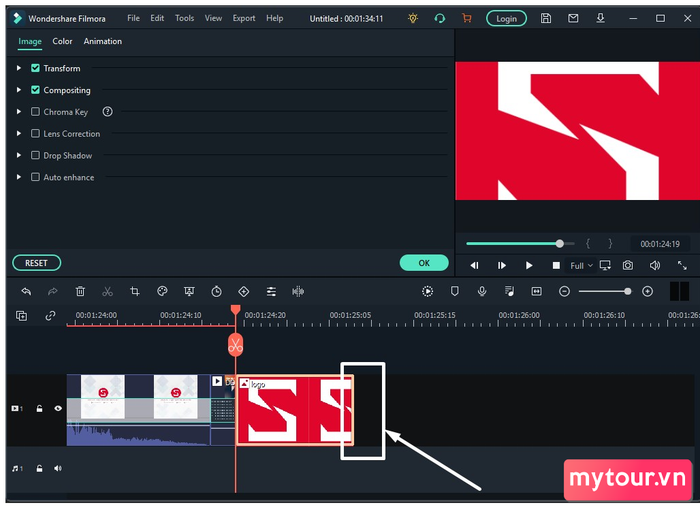Add a marker with shield icon

click(454, 292)
